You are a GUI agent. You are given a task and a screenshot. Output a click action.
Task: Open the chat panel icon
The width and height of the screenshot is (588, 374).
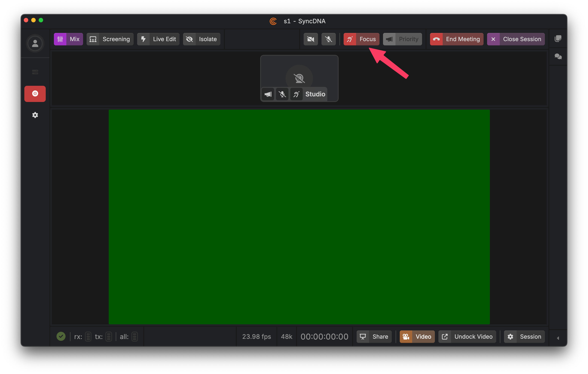pyautogui.click(x=558, y=56)
